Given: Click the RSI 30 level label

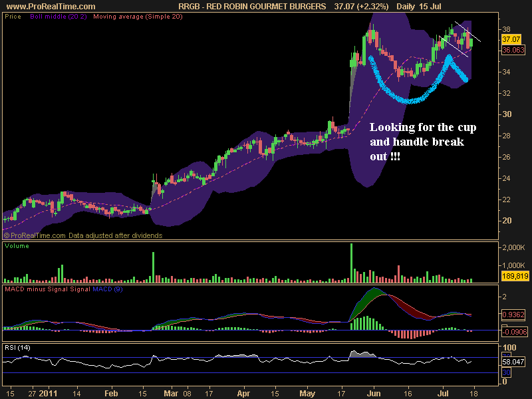Looking at the screenshot, I should [x=506, y=372].
